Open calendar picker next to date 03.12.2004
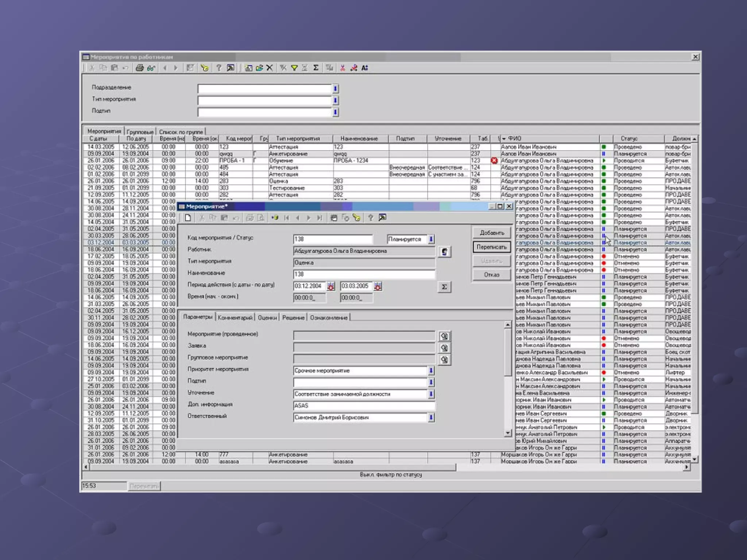Image resolution: width=747 pixels, height=560 pixels. pyautogui.click(x=330, y=286)
